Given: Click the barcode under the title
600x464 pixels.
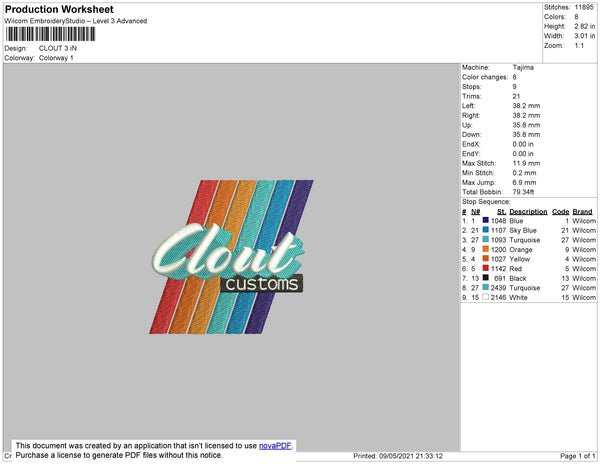Looking at the screenshot, I should click(50, 34).
